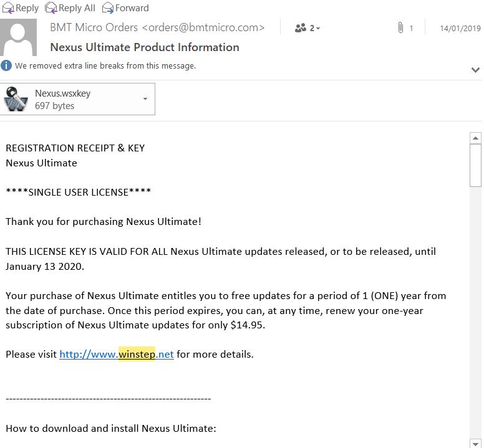
Task: Expand the message header chevron
Action: tap(475, 70)
